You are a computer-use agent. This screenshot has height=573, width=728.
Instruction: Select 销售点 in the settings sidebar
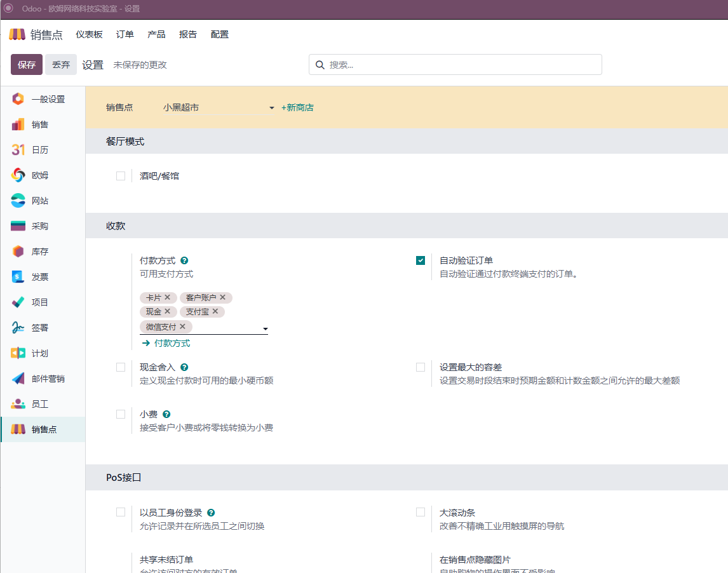point(43,429)
